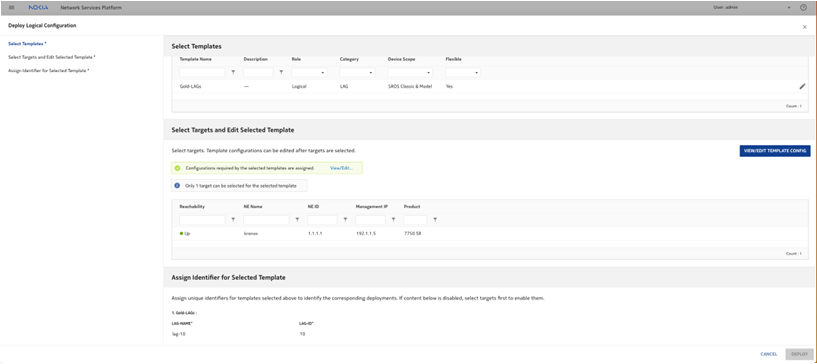Click the NE ID filter icon
Image resolution: width=817 pixels, height=364 pixels.
click(345, 220)
